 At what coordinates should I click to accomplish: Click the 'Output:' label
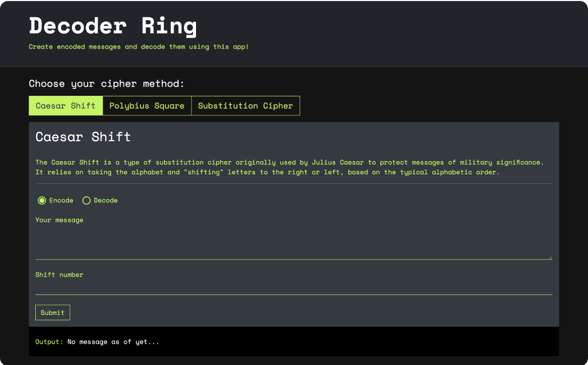coord(49,342)
